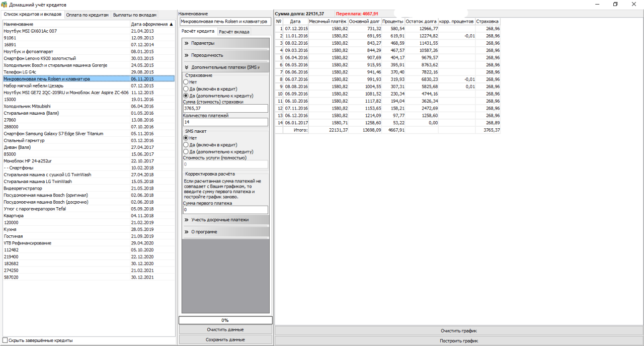The image size is (644, 346).
Task: Click the 0% progress bar
Action: [225, 320]
